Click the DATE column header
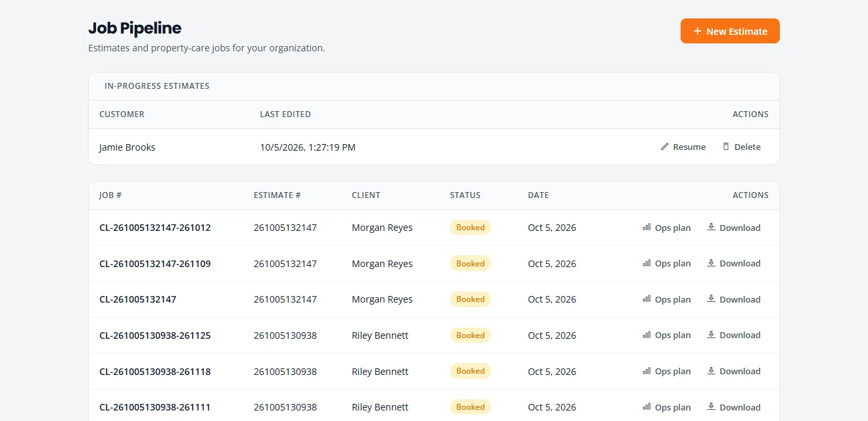Image resolution: width=868 pixels, height=421 pixels. point(539,195)
